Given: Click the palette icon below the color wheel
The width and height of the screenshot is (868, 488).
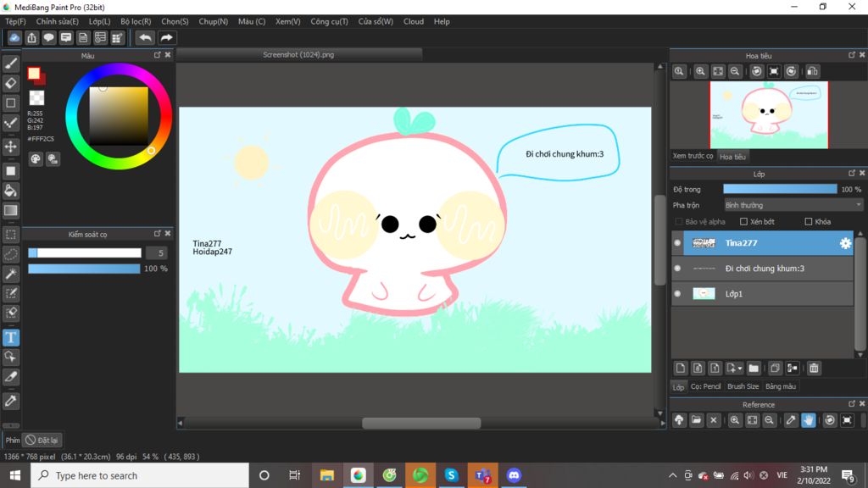Looking at the screenshot, I should pyautogui.click(x=36, y=159).
